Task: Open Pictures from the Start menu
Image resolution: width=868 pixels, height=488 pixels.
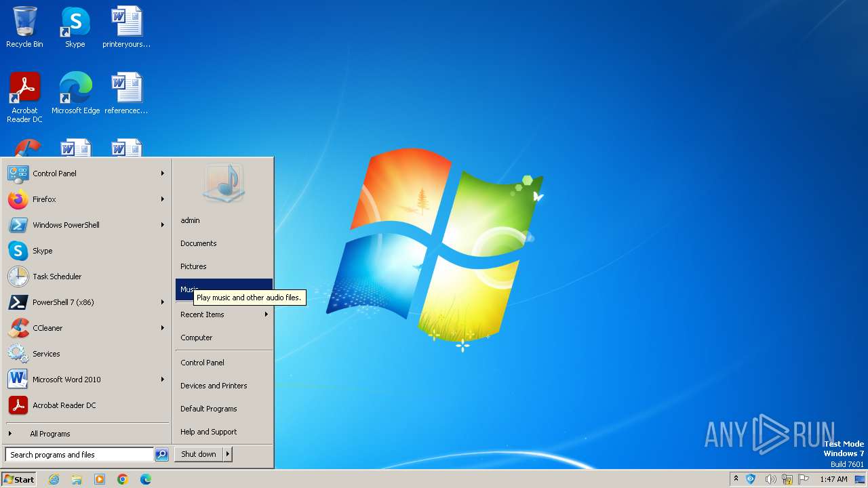Action: 224,266
